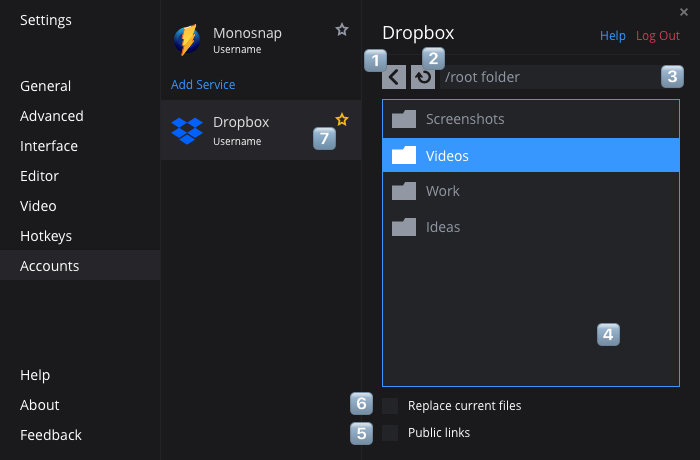700x460 pixels.
Task: Toggle the gold star next to Dropbox
Action: click(x=342, y=119)
